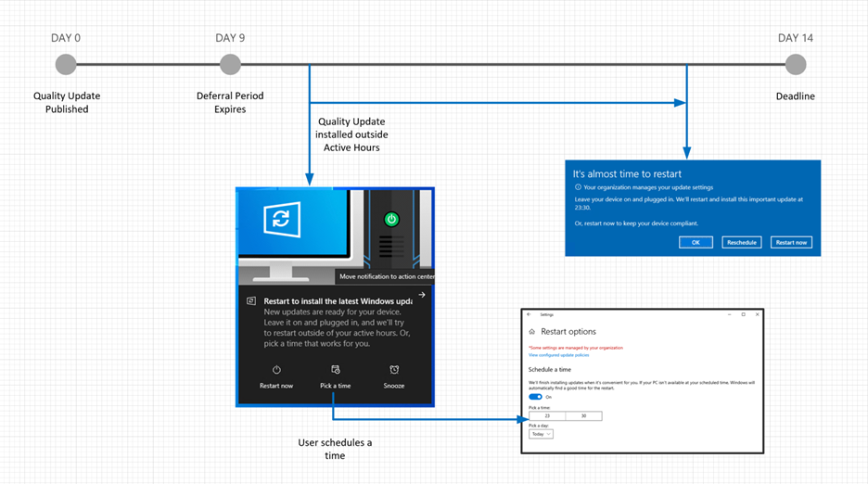Click the Restart now power icon

pos(276,370)
